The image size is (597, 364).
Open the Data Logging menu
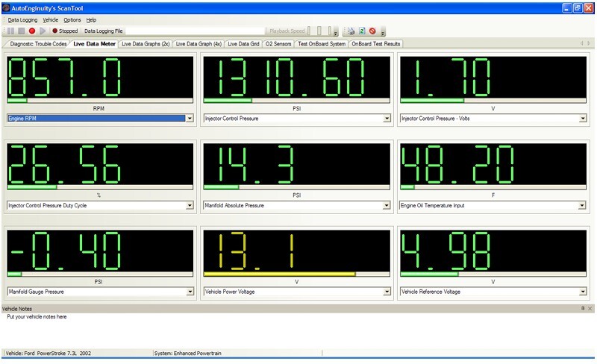point(23,19)
